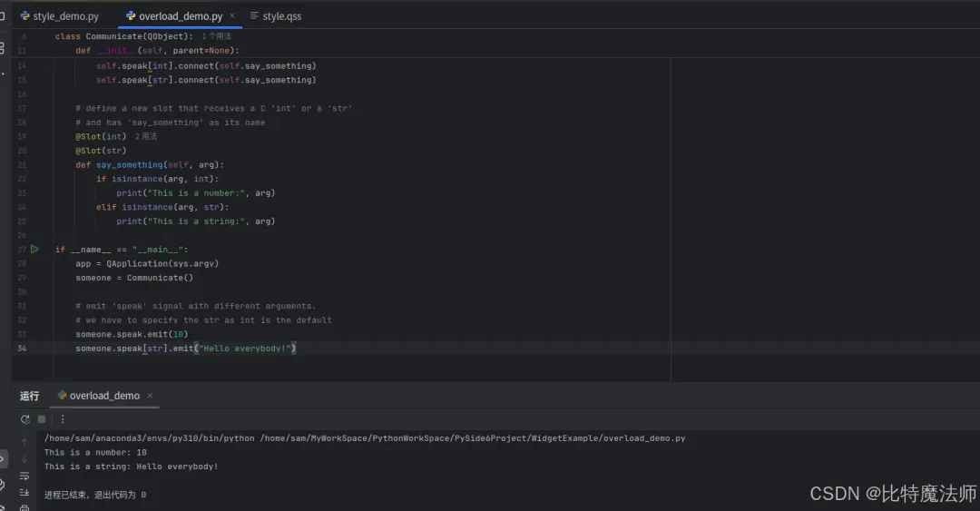Open the style.qss tab
The width and height of the screenshot is (980, 511).
(276, 16)
